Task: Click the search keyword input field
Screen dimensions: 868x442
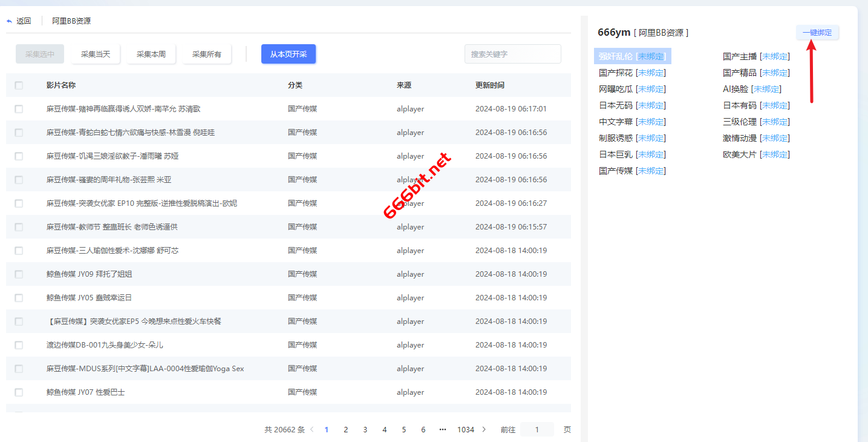Action: [x=512, y=53]
